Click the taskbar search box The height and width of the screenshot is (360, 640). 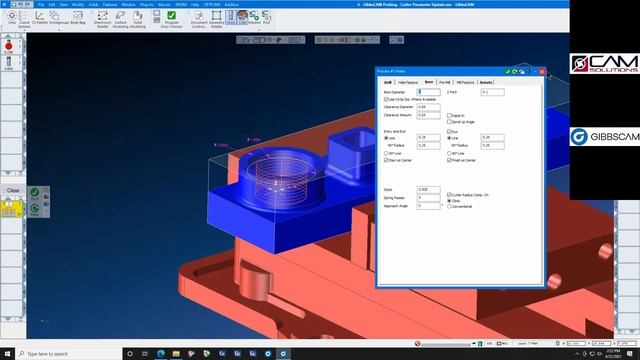[69, 353]
